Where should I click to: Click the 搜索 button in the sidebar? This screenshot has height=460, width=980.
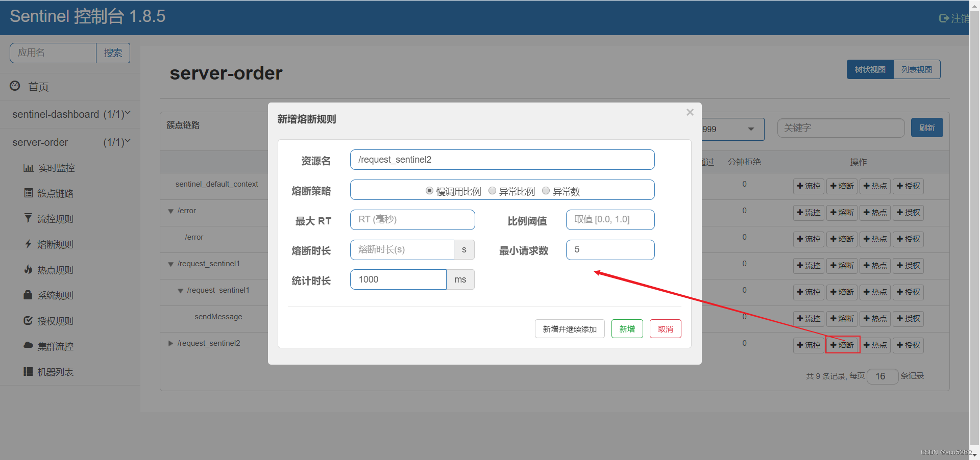pos(113,53)
